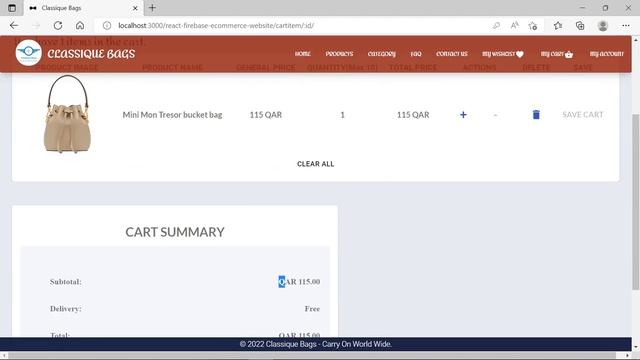The width and height of the screenshot is (640, 360).
Task: Open Read aloud icon in address bar
Action: (514, 25)
